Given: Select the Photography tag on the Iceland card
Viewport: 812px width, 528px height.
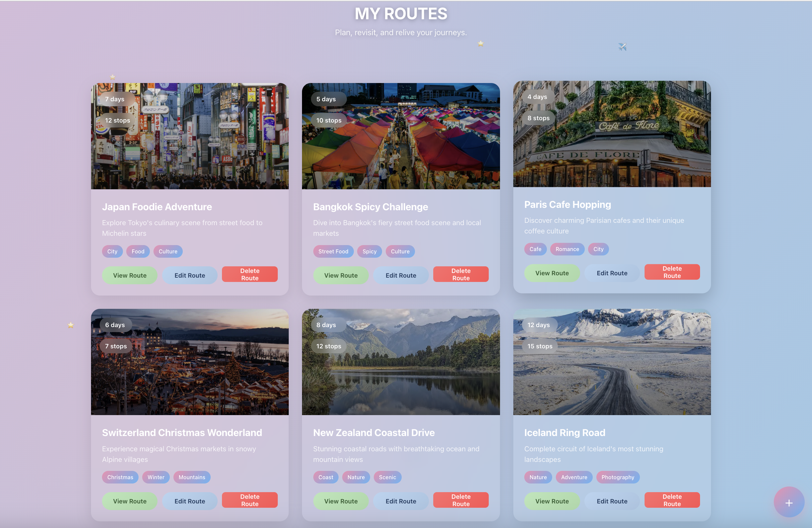Looking at the screenshot, I should (x=617, y=477).
